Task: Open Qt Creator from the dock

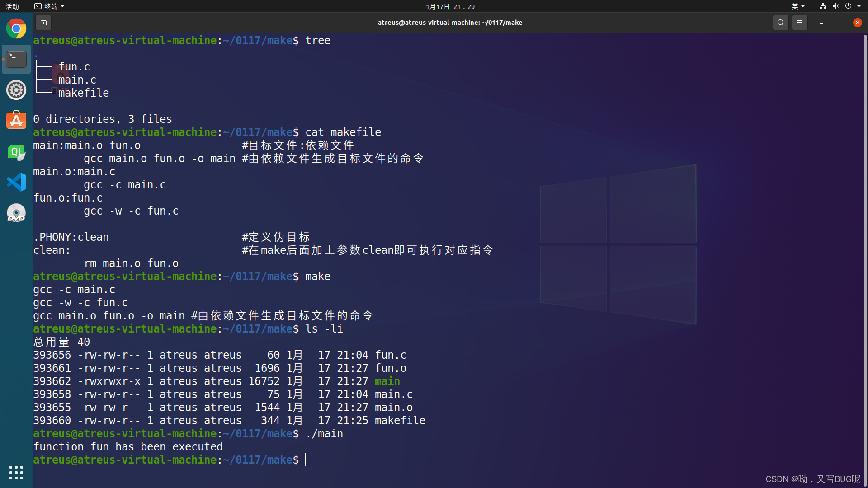Action: click(16, 152)
